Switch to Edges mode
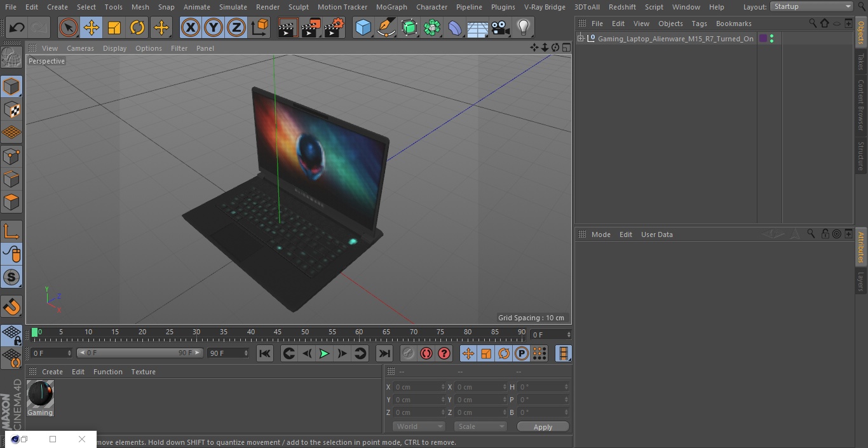 pyautogui.click(x=11, y=179)
